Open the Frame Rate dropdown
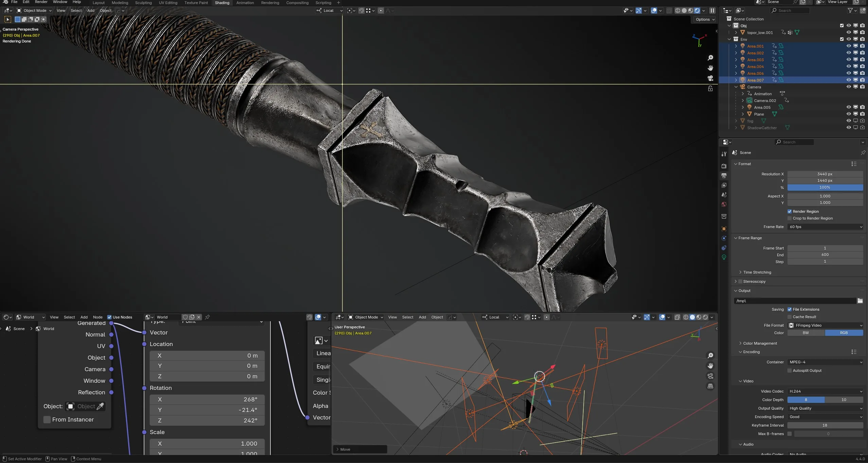 pyautogui.click(x=825, y=227)
